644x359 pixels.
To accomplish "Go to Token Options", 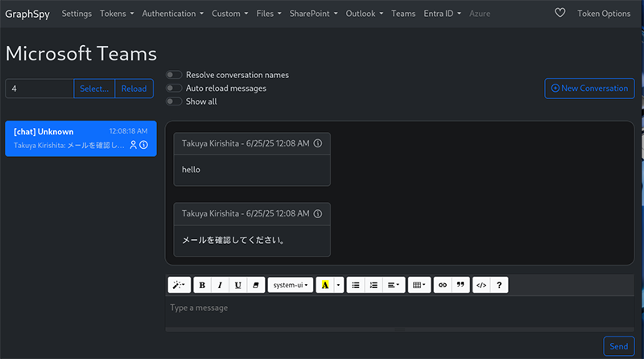I will pyautogui.click(x=604, y=14).
